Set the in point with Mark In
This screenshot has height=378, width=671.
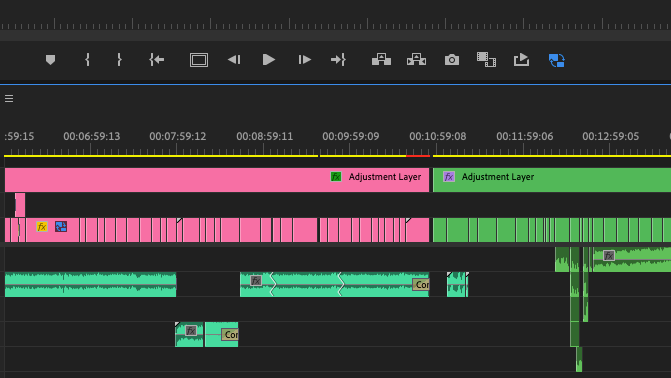pos(87,60)
